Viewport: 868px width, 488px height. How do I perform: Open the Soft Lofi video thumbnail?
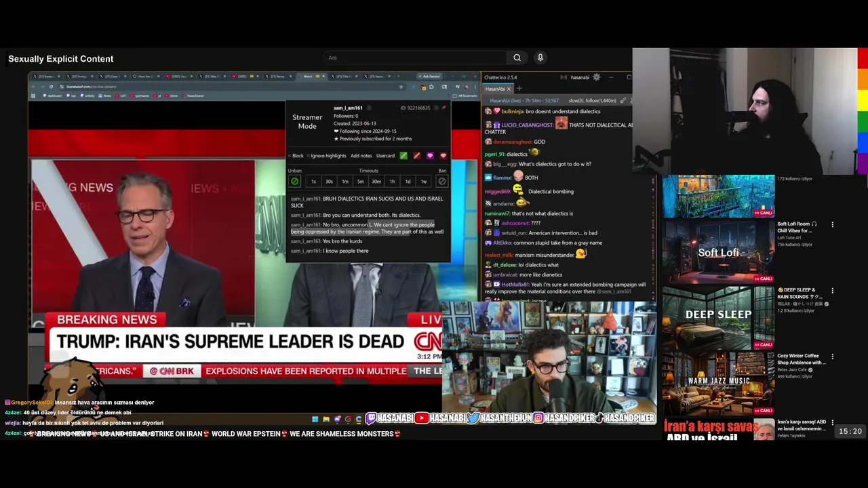[718, 251]
